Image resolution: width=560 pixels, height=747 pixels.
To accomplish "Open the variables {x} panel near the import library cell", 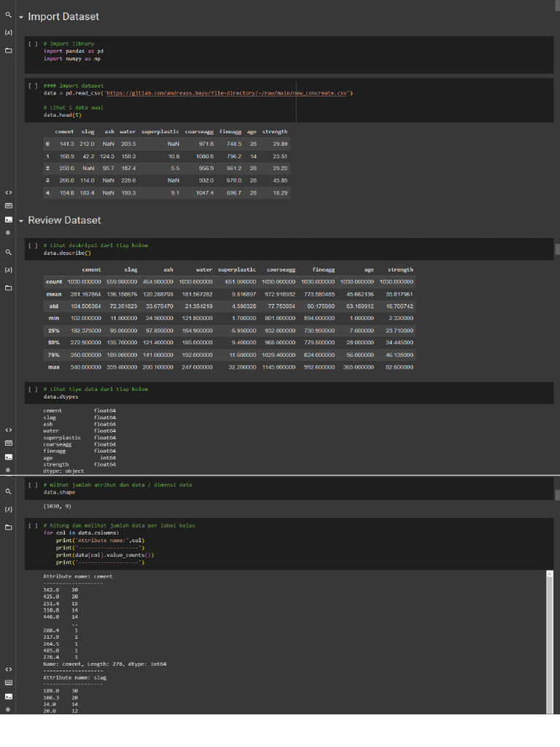I will (8, 33).
